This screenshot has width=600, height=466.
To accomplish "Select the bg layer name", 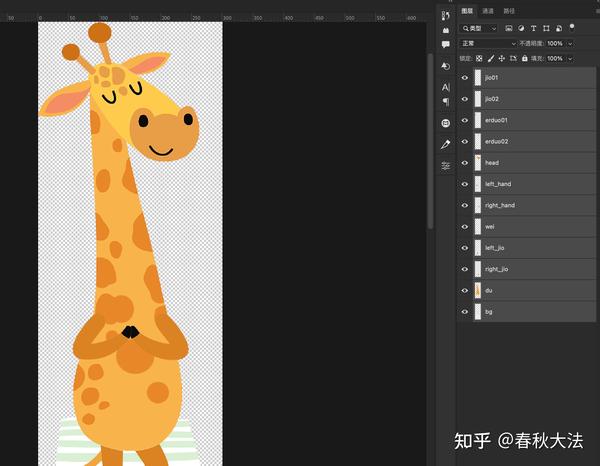I will tap(489, 312).
